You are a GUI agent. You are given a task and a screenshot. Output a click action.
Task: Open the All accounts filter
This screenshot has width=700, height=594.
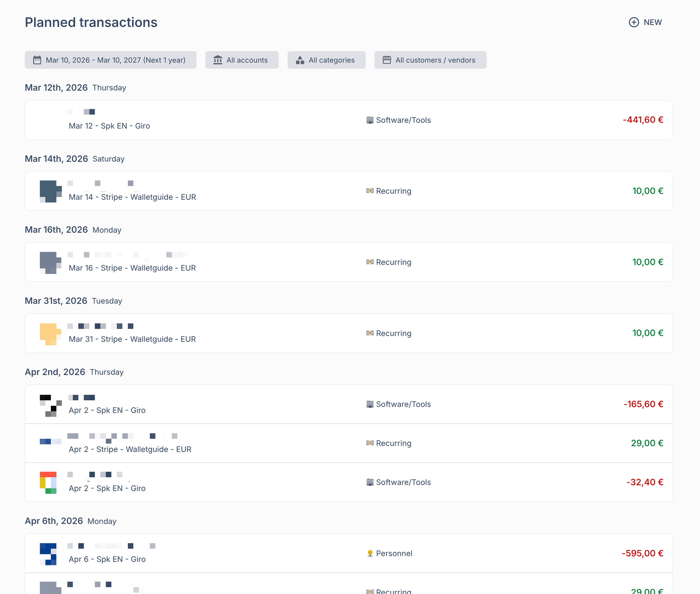click(x=242, y=60)
